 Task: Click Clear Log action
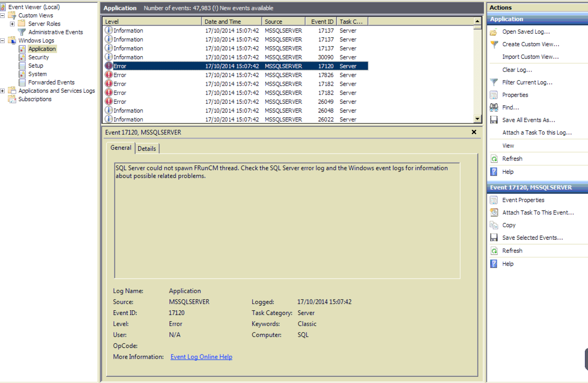pos(517,70)
